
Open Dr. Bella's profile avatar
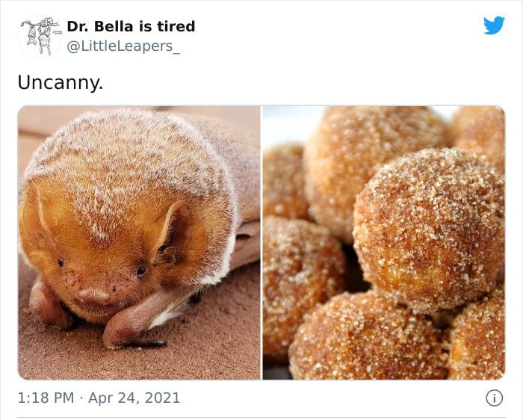click(40, 37)
